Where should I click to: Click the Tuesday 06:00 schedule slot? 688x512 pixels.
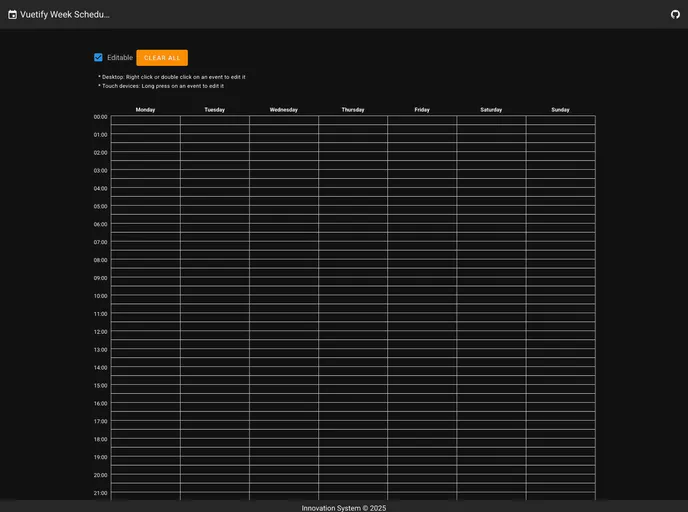tap(215, 228)
